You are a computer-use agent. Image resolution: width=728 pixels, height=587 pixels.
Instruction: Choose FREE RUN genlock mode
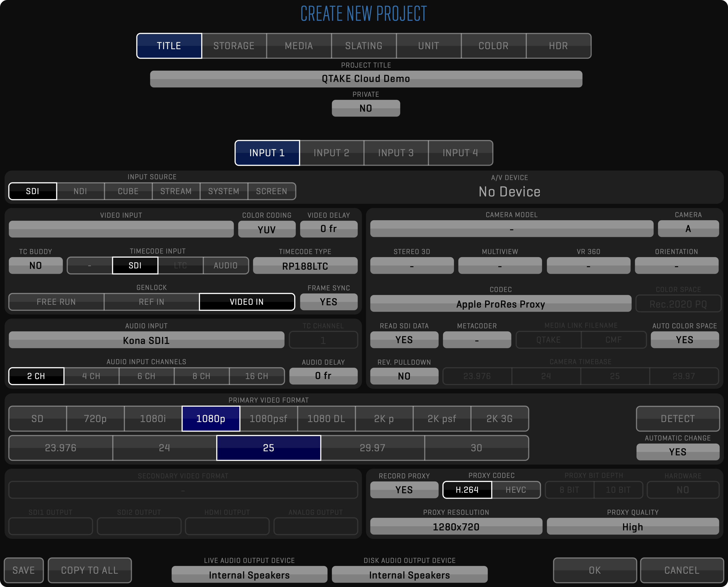pos(56,302)
